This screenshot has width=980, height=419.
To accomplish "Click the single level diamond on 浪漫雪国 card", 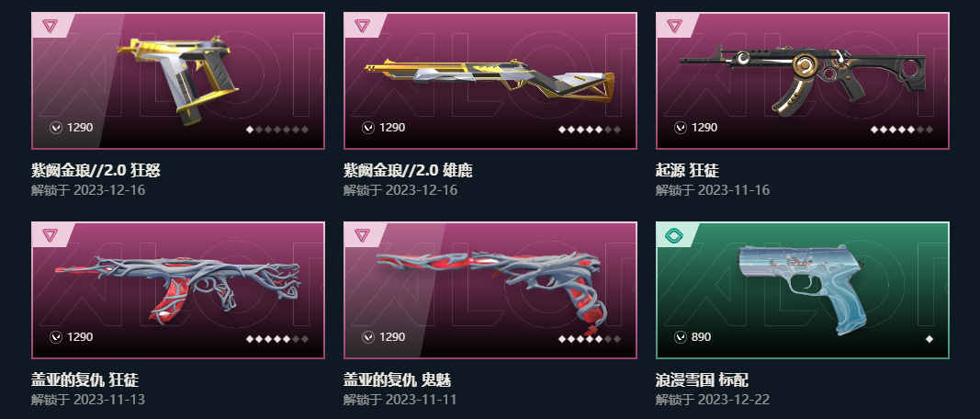I will pyautogui.click(x=929, y=339).
